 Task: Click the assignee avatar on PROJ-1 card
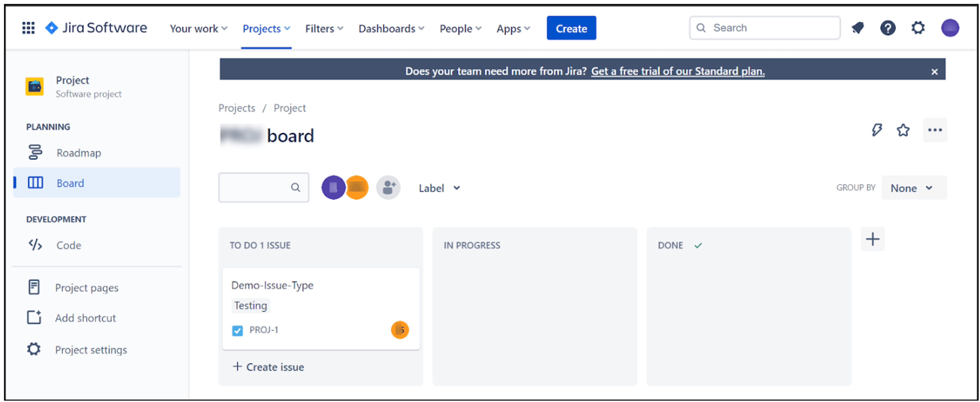(399, 329)
